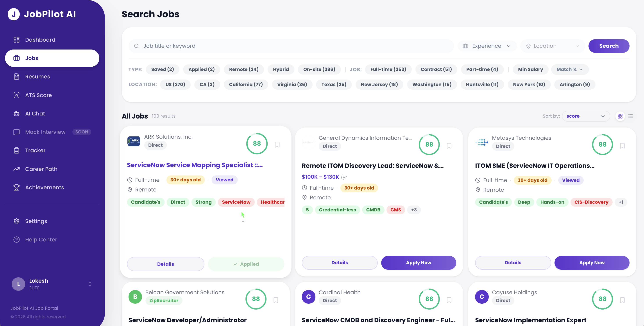
Task: Open Details for Metasys Technologies job
Action: click(513, 263)
